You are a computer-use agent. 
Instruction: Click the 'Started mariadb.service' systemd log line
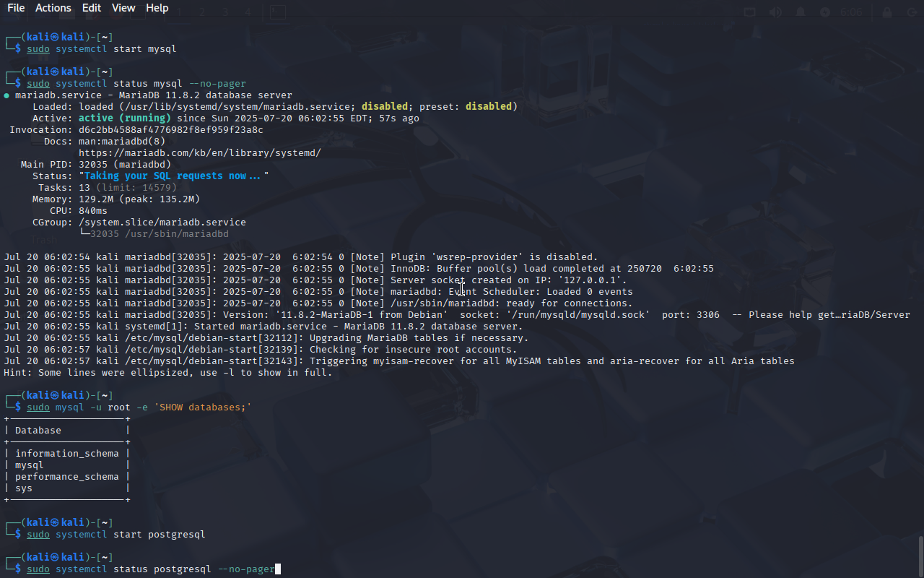(x=263, y=327)
